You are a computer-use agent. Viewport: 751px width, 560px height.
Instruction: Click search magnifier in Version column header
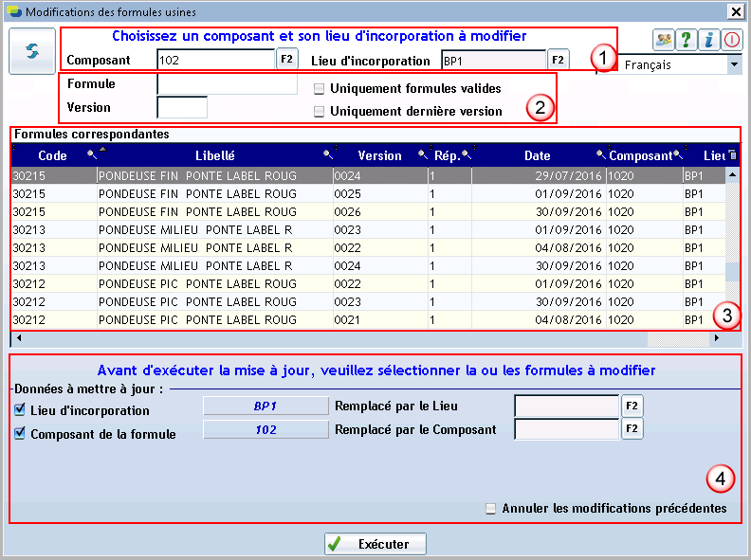(x=423, y=154)
